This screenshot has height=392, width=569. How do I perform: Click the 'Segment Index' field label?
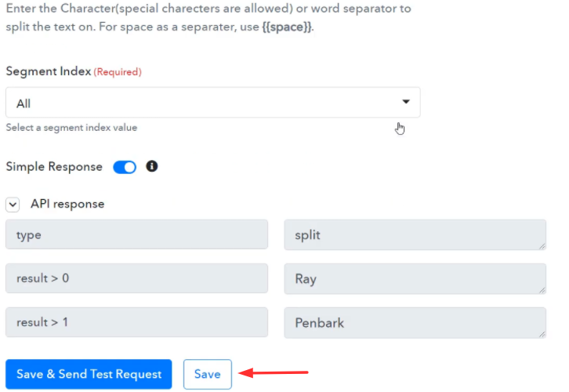click(49, 71)
